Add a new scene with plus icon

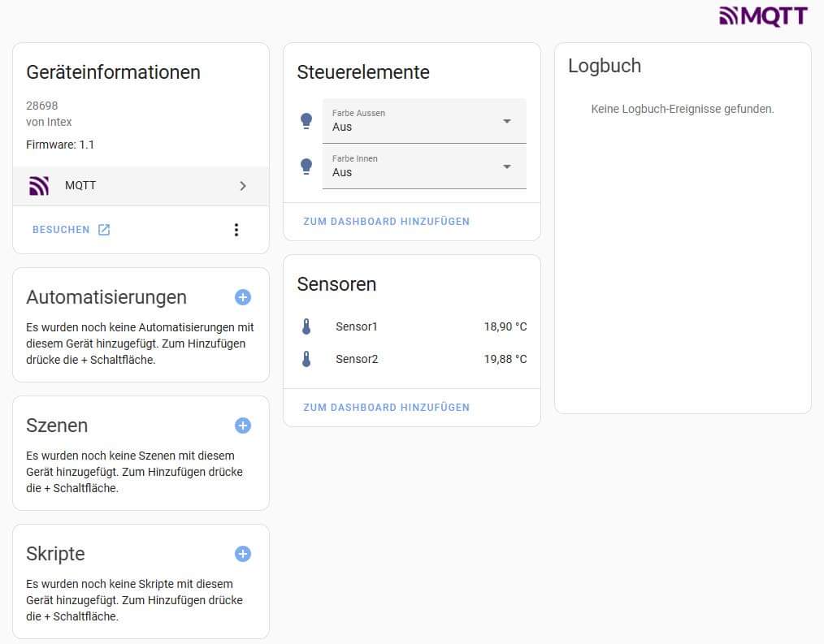click(x=242, y=426)
